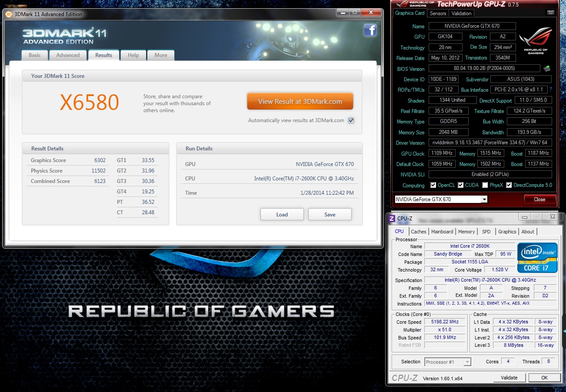Open the More tab in 3DMark
This screenshot has width=566, height=392.
click(x=161, y=55)
